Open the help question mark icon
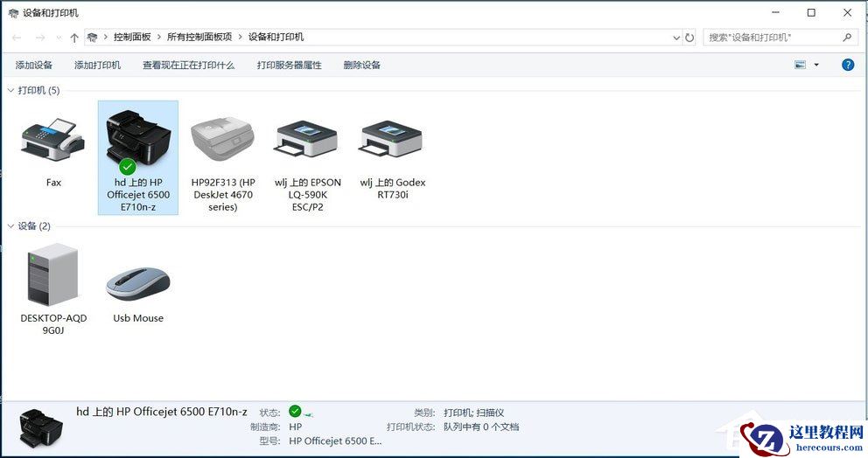Screen dimensions: 868x458 click(848, 65)
